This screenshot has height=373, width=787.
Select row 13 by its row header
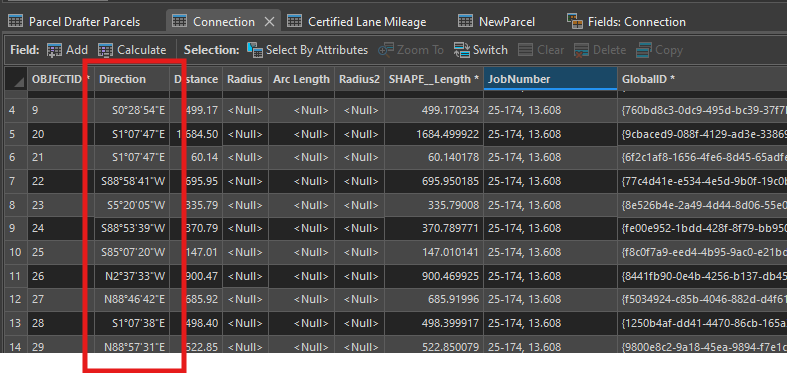coord(16,323)
